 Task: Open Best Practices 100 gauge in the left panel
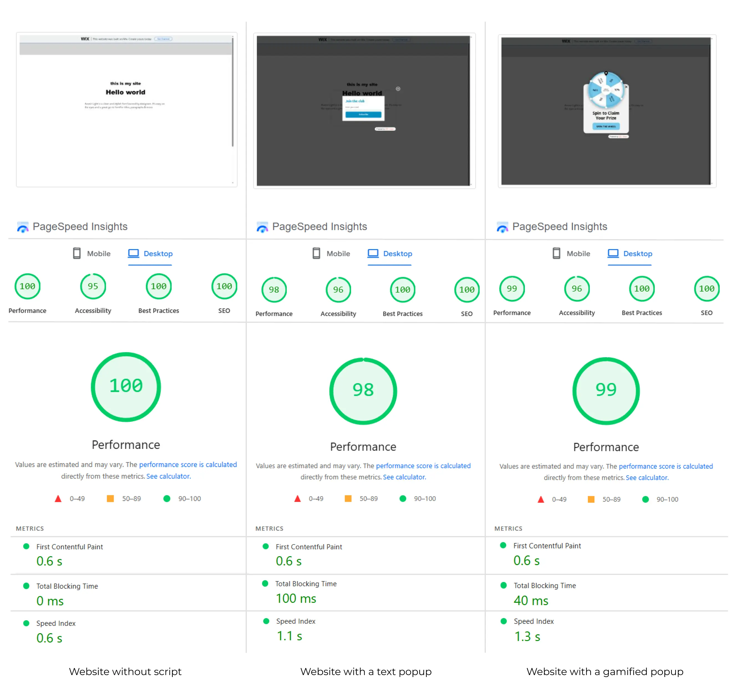point(159,286)
